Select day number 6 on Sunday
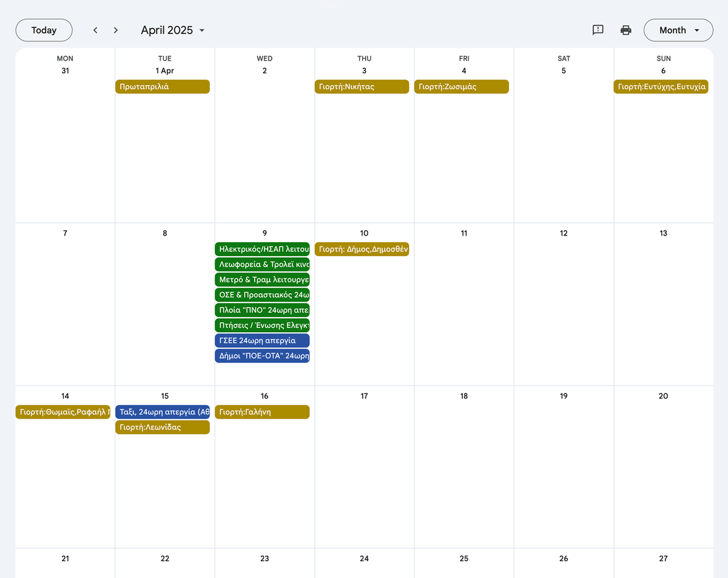 tap(664, 71)
